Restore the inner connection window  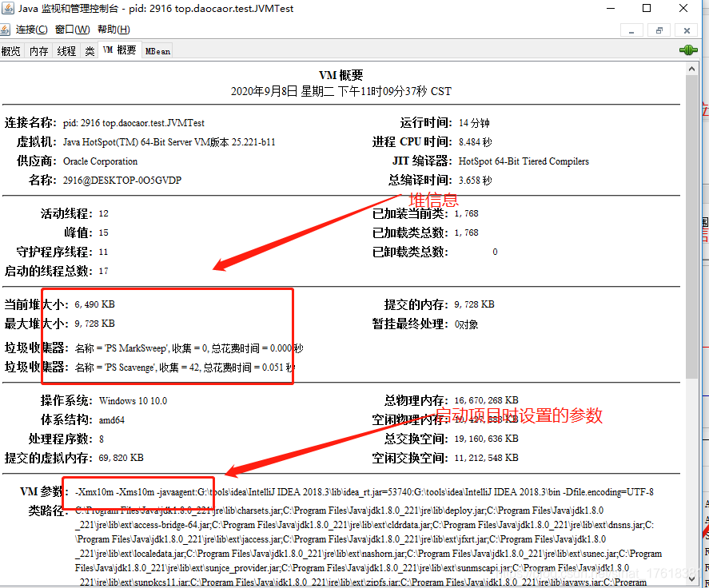point(659,30)
